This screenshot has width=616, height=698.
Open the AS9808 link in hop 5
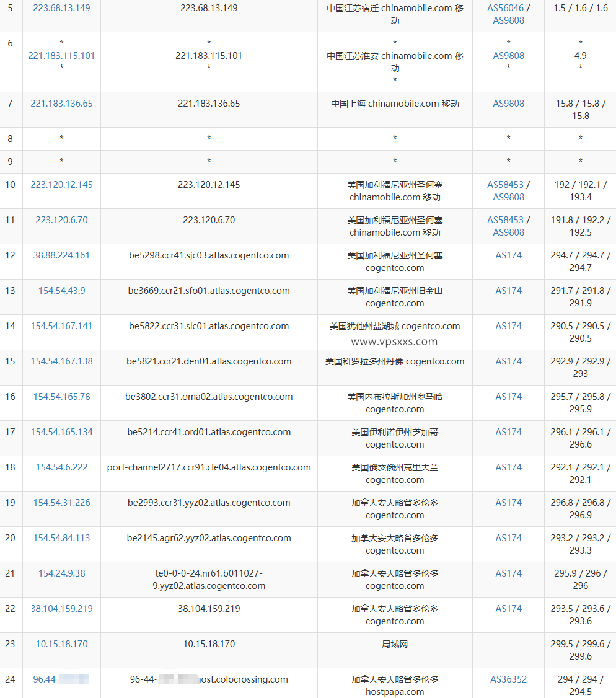click(x=508, y=20)
